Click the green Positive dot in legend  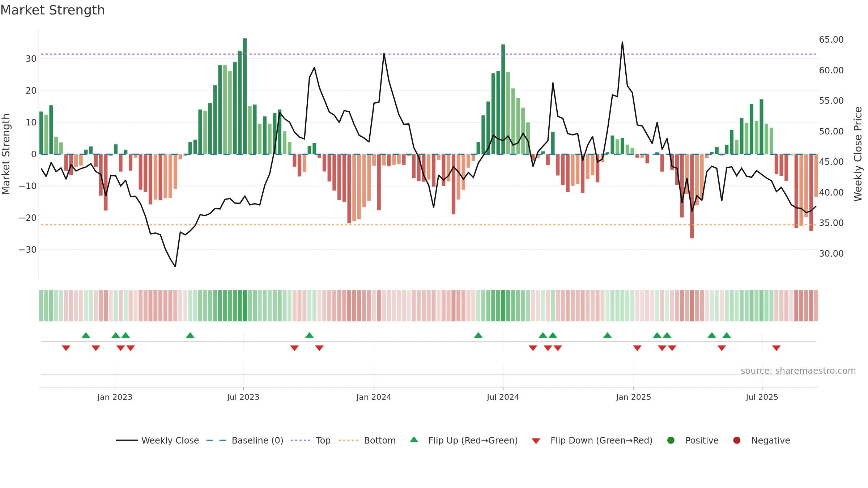[x=671, y=440]
